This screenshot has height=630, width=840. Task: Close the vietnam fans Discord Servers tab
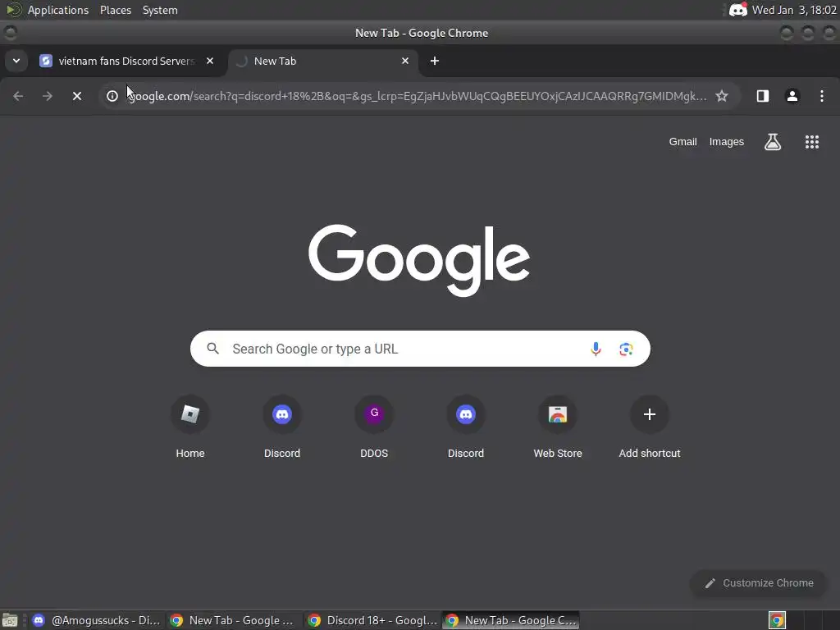(x=210, y=61)
